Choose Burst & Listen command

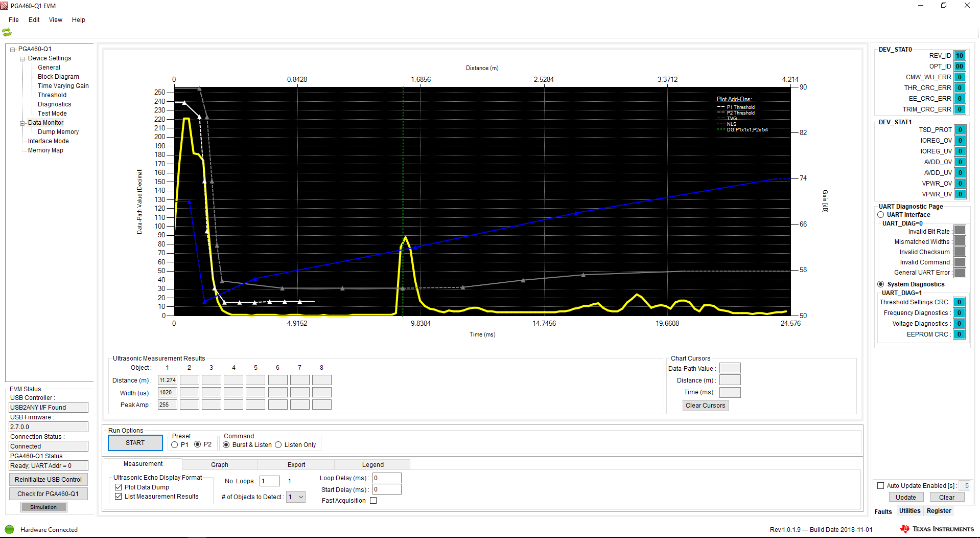click(x=226, y=445)
